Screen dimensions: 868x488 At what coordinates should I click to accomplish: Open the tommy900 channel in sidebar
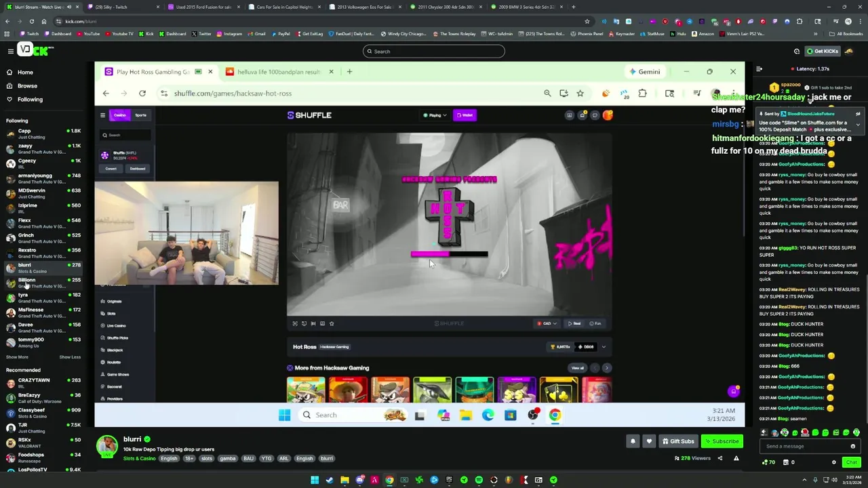[42, 342]
